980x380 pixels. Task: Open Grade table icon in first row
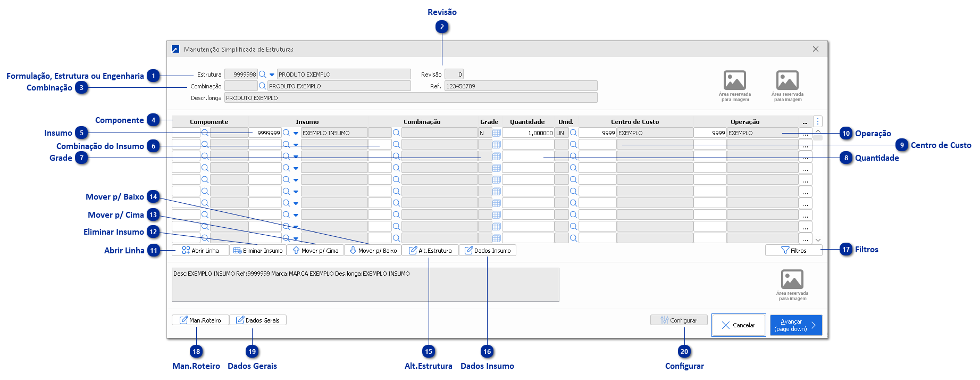(x=497, y=133)
